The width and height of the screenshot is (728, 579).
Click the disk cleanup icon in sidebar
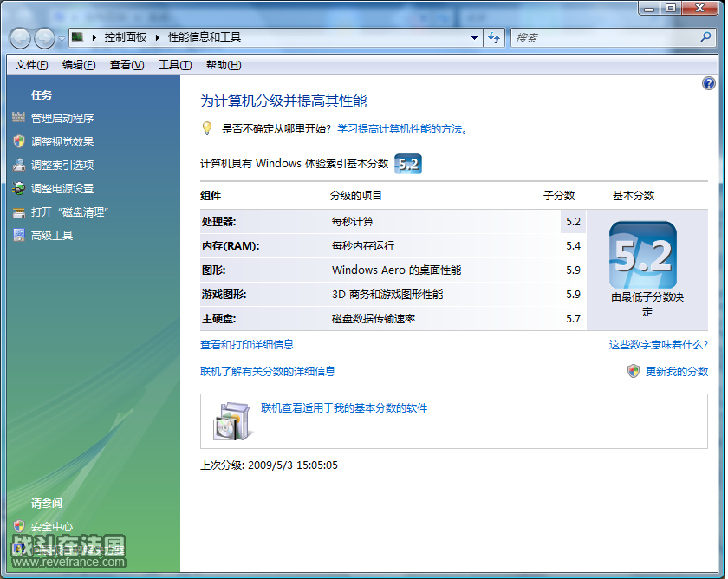coord(18,212)
